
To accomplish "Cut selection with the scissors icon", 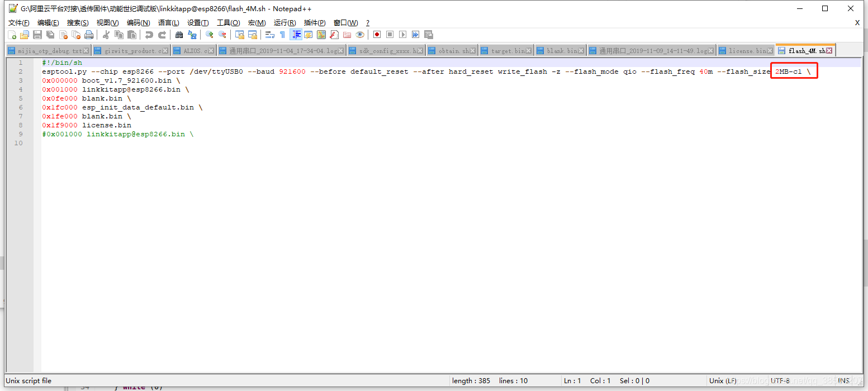I will pyautogui.click(x=106, y=35).
